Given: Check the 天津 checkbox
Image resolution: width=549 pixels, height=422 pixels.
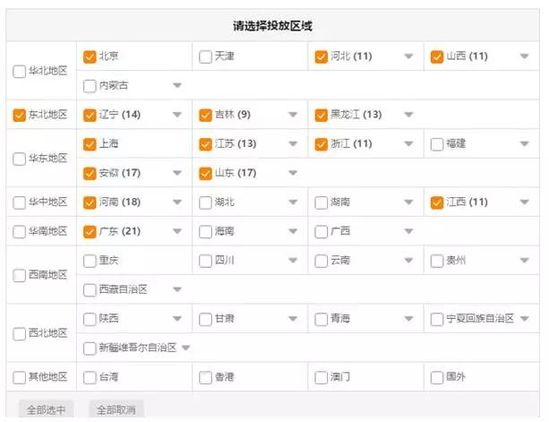Looking at the screenshot, I should point(205,57).
